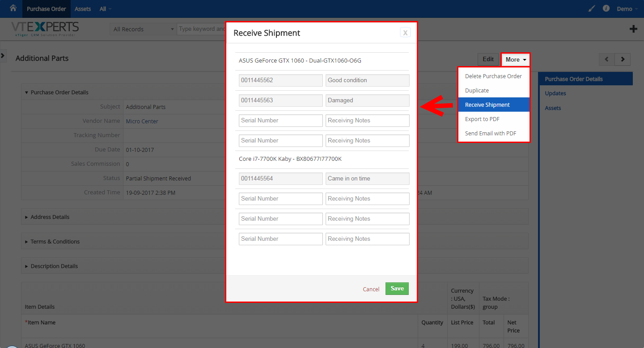Click the Subject value Additional Parts
Viewport: 644px width, 348px height.
point(146,107)
